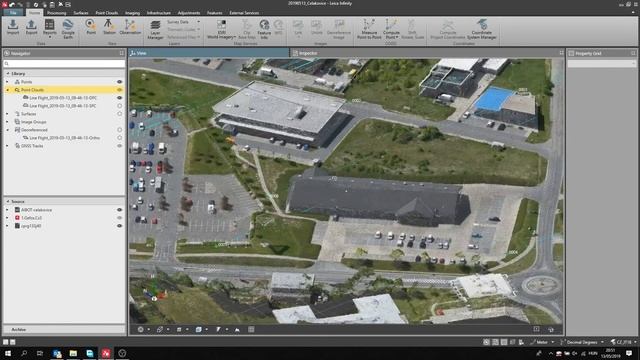
Task: Open Windows search in the taskbar
Action: point(24,353)
